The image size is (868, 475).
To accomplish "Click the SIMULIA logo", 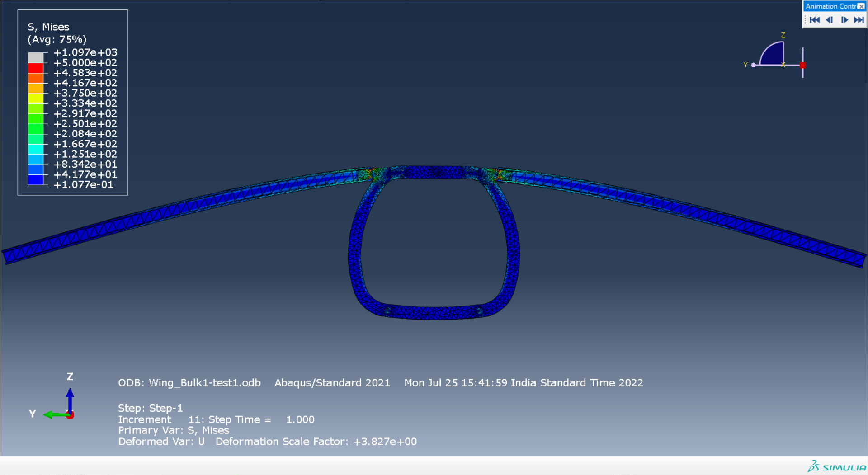I will pos(837,467).
